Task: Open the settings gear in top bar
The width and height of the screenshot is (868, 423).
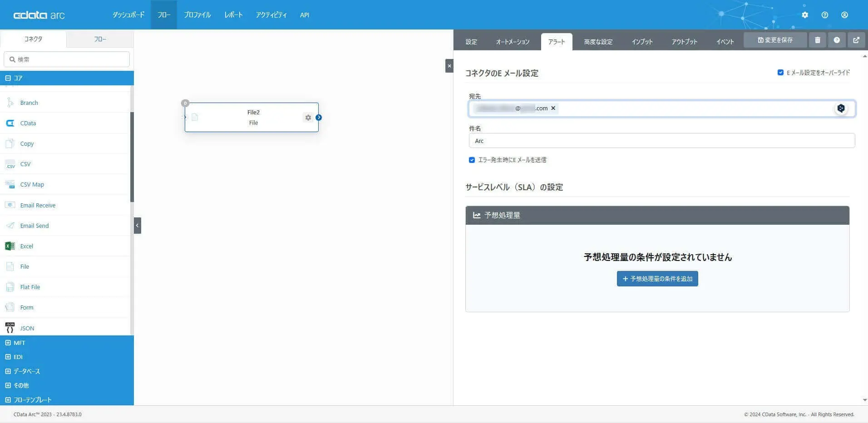Action: tap(805, 15)
